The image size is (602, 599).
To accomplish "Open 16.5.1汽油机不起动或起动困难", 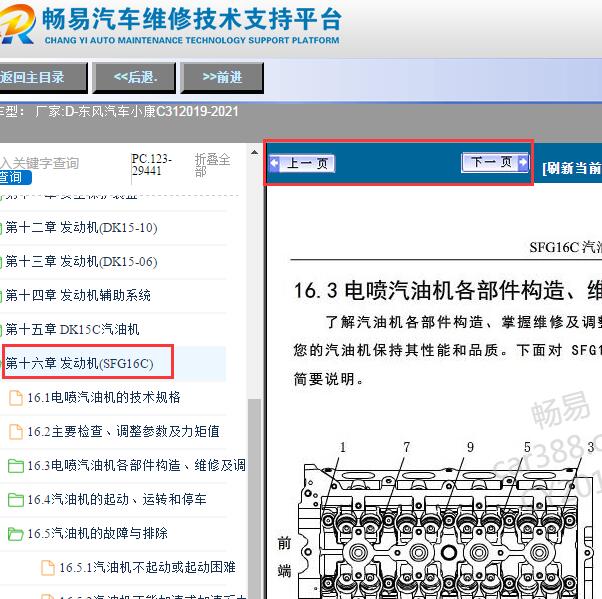I will pos(147,567).
